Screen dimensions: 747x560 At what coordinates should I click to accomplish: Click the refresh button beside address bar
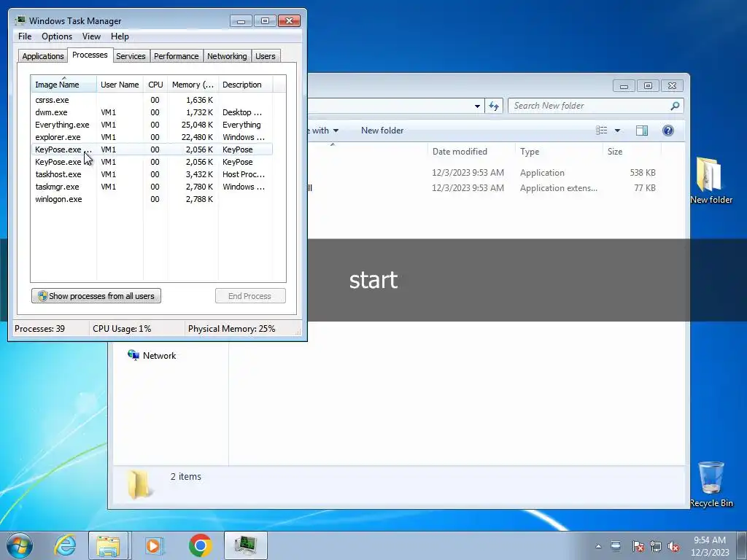coord(494,106)
